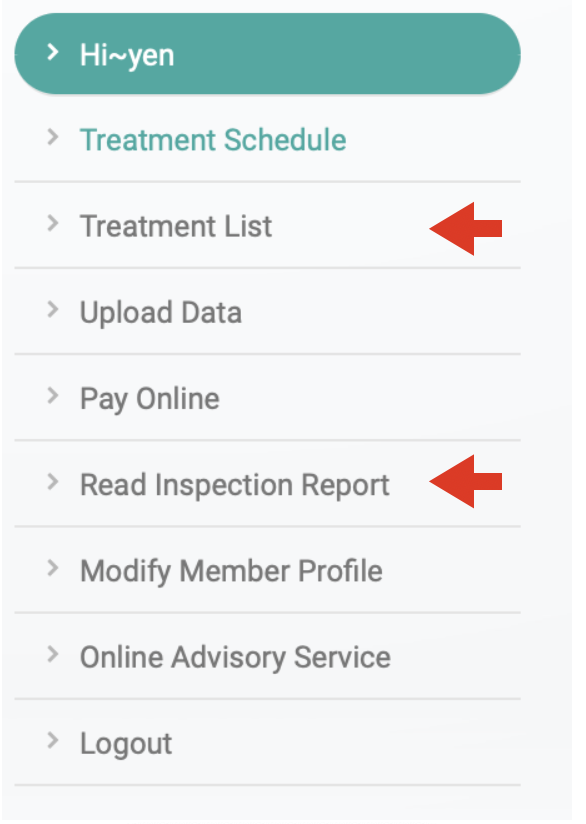Click the chevron beside Treatment Schedule
586x824 pixels.
click(x=53, y=137)
